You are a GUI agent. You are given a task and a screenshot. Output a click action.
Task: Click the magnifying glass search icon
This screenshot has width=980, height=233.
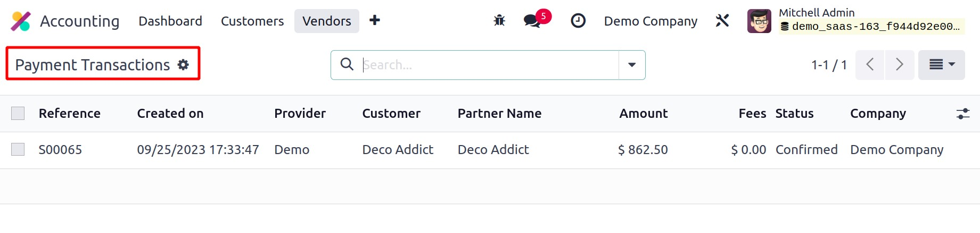(x=347, y=65)
